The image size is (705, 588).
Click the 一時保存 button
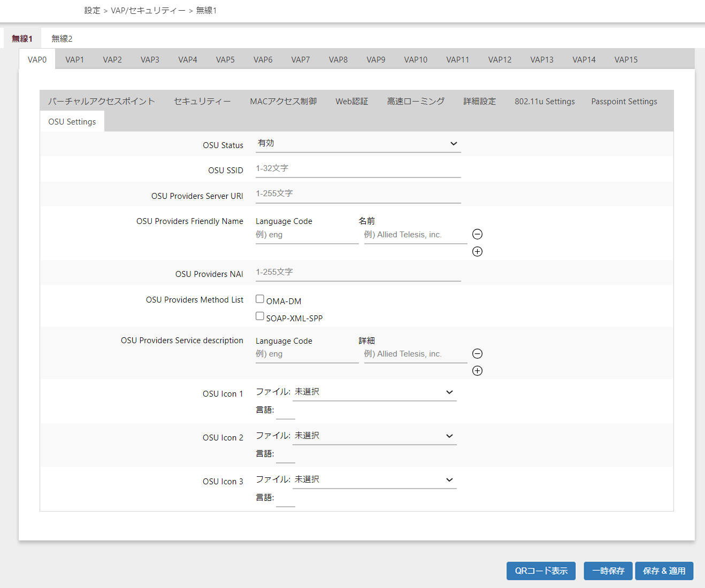(x=608, y=571)
